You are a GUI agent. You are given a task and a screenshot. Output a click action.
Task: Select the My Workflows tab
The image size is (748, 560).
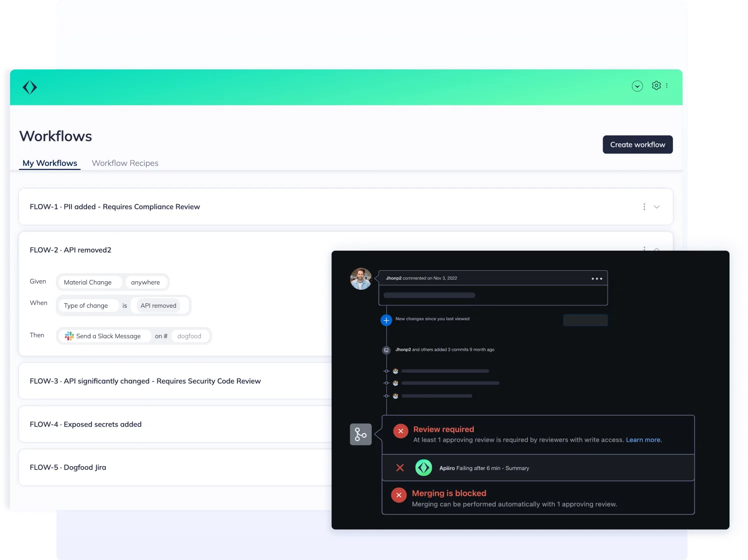click(49, 163)
